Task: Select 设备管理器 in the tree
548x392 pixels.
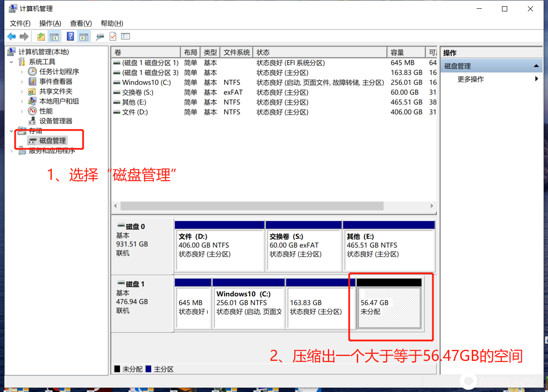Action: tap(56, 121)
